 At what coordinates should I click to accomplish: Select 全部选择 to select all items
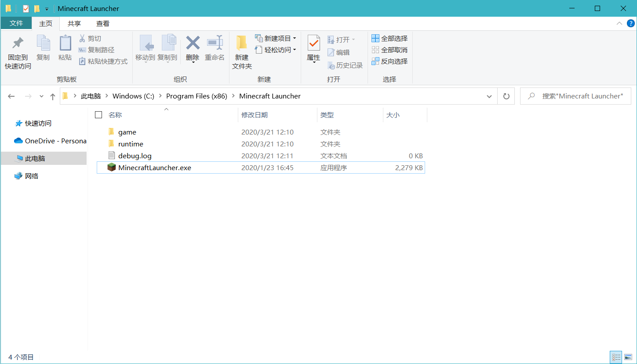389,38
